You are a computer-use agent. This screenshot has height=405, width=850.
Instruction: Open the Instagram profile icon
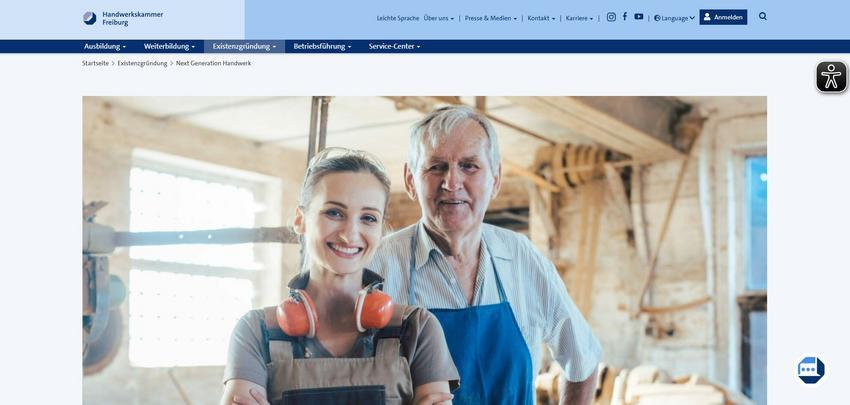[x=611, y=17]
